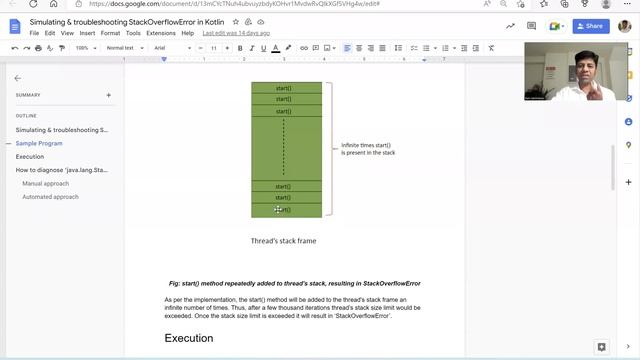Open the text color picker
This screenshot has width=640, height=360.
[276, 48]
